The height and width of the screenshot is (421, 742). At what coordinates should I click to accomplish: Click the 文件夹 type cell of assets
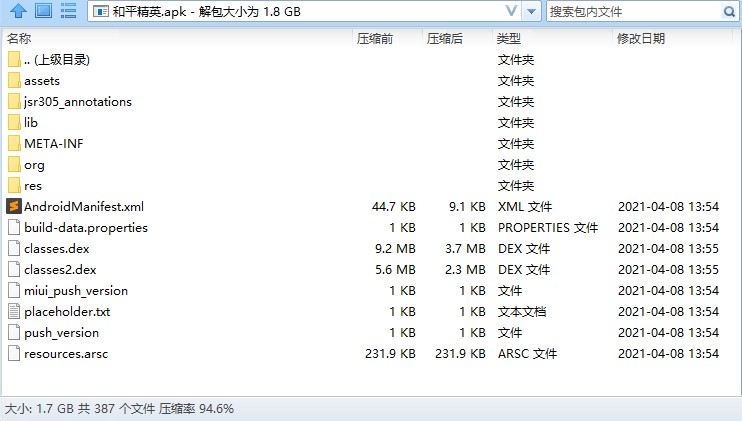coord(516,81)
